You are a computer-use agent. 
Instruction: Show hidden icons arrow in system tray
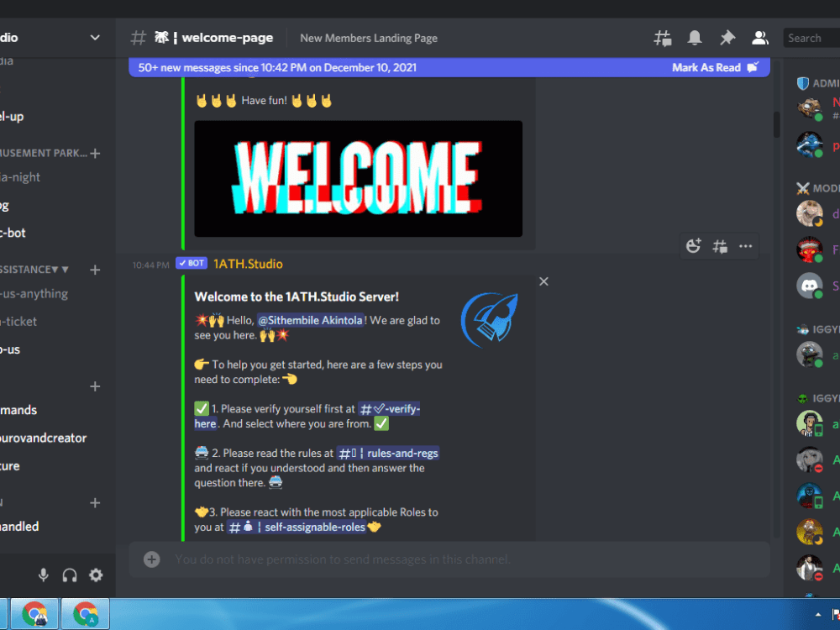(818, 615)
